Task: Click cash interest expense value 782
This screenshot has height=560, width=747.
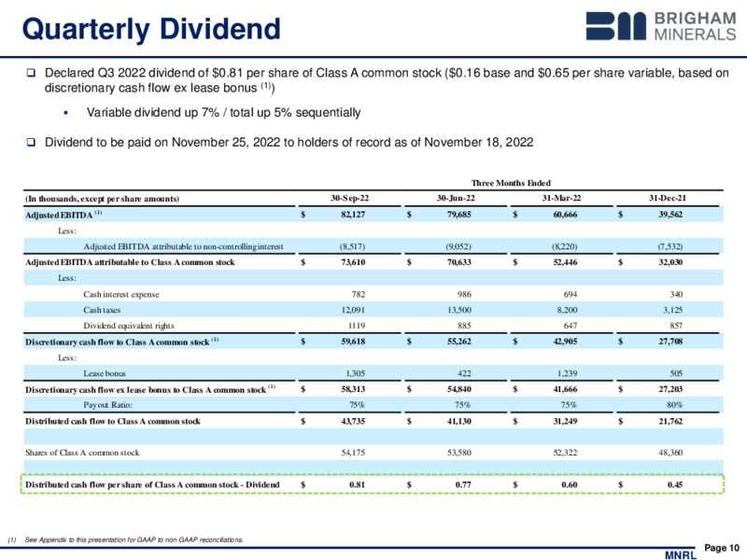Action: pyautogui.click(x=359, y=294)
